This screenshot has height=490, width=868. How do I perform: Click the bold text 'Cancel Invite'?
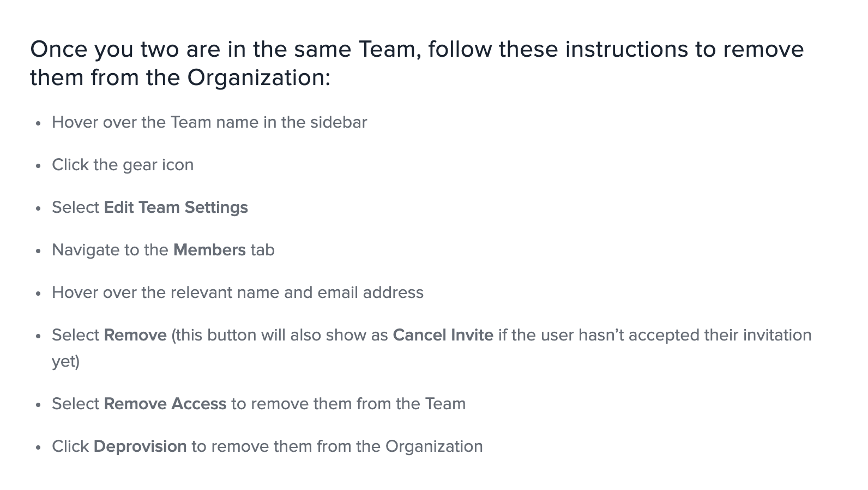click(x=443, y=335)
